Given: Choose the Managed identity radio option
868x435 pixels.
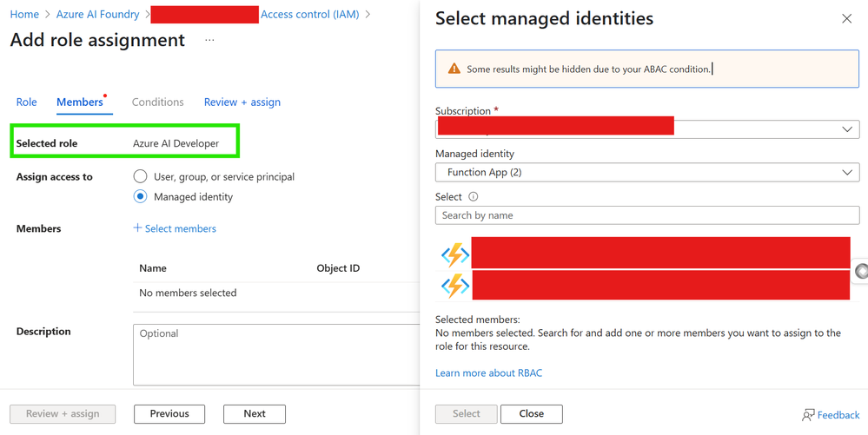Looking at the screenshot, I should coord(140,196).
